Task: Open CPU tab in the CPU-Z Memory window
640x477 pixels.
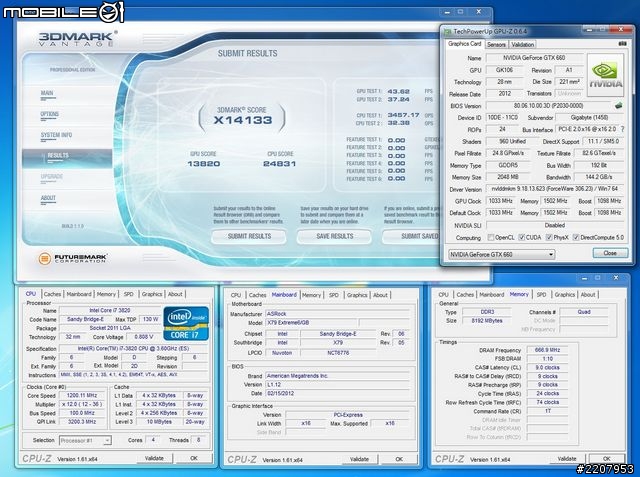Action: (x=443, y=294)
